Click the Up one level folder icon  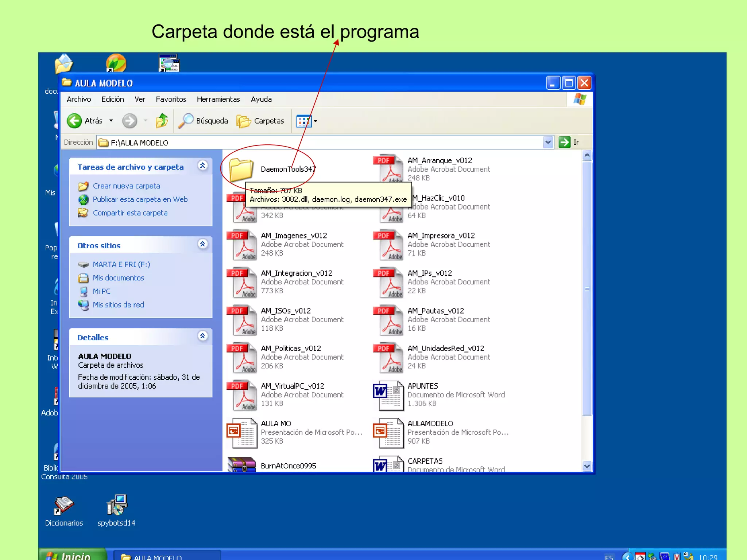click(x=162, y=121)
